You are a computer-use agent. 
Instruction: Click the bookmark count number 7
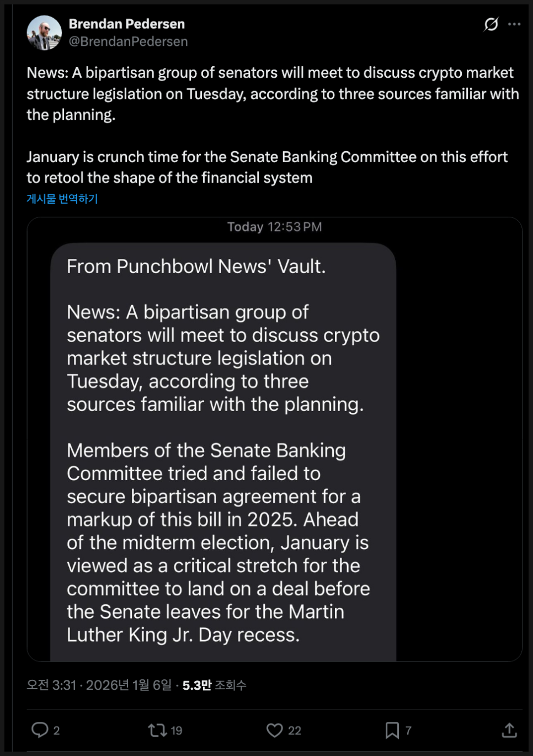coord(408,731)
